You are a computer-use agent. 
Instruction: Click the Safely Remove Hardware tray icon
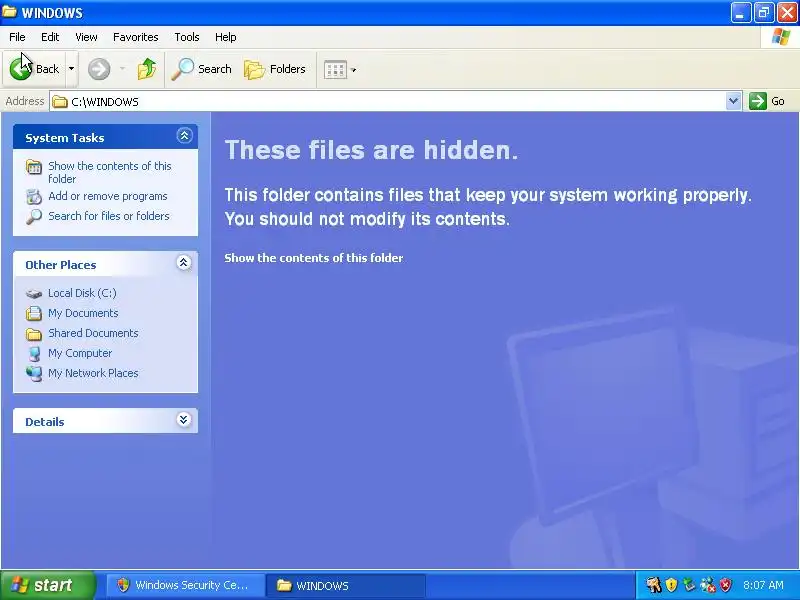(x=689, y=585)
